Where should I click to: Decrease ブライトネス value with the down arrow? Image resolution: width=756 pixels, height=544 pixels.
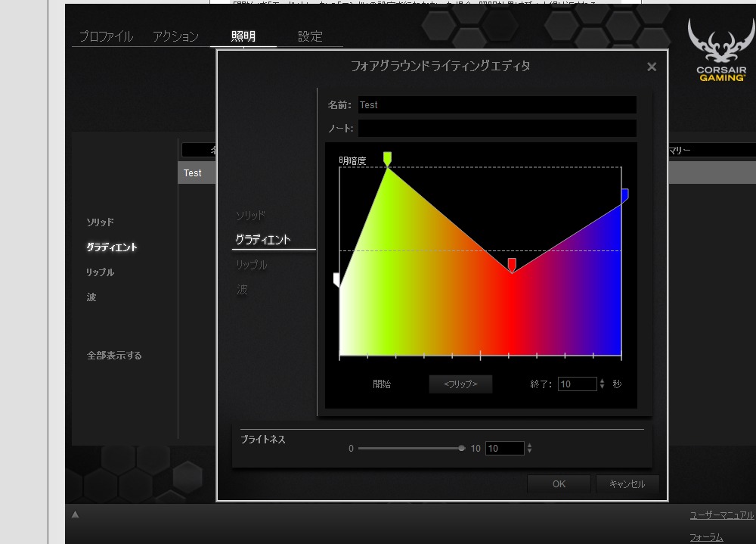coord(529,452)
